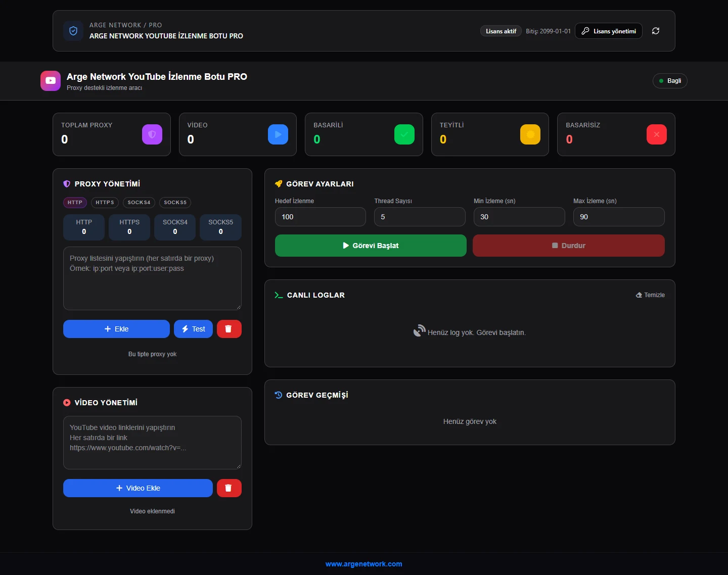Clear logs using Temizle
The height and width of the screenshot is (575, 728).
click(650, 295)
